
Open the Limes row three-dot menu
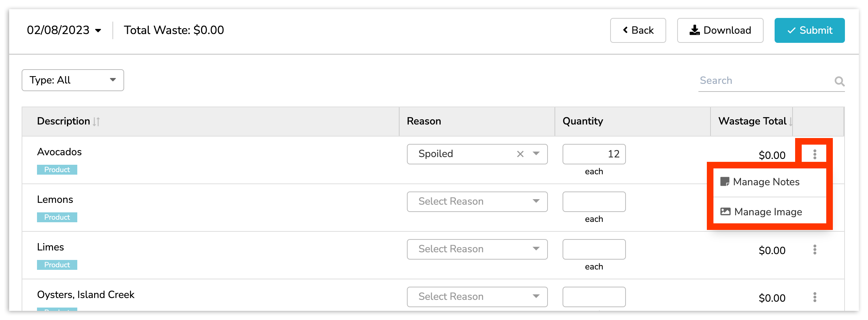pos(815,250)
